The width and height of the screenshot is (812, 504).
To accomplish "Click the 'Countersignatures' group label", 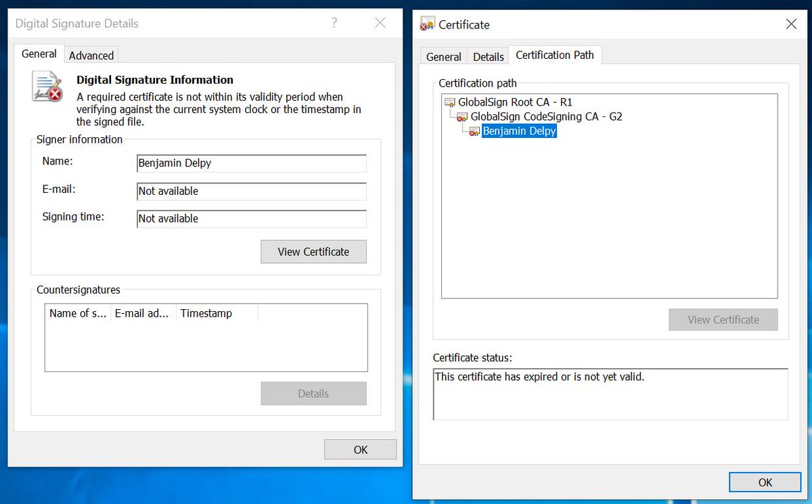I will click(78, 290).
